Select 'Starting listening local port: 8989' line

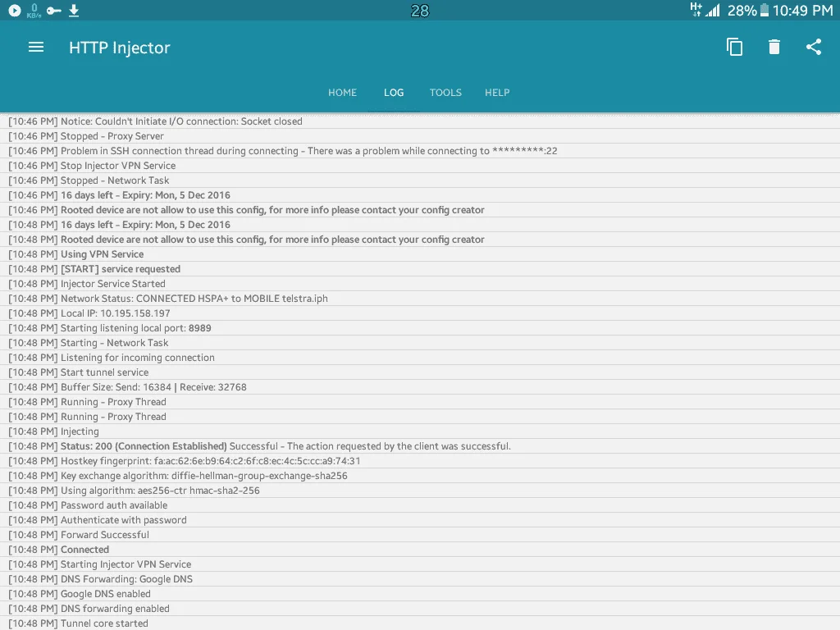420,328
